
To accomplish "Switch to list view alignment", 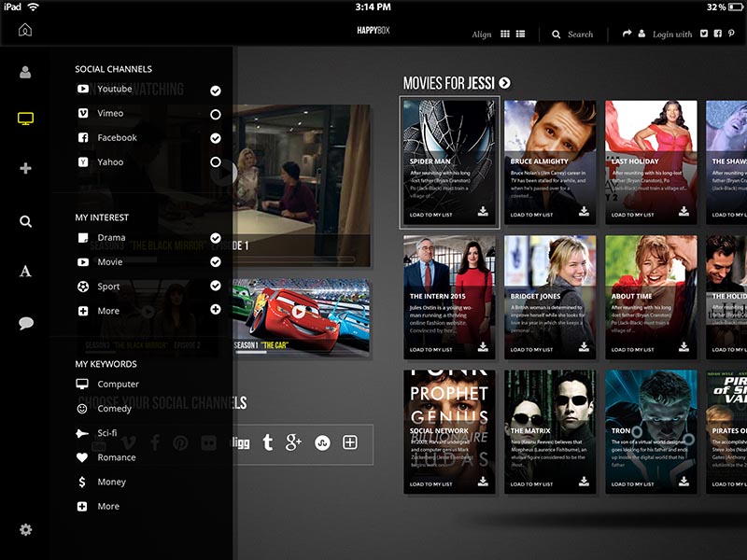I will (520, 35).
